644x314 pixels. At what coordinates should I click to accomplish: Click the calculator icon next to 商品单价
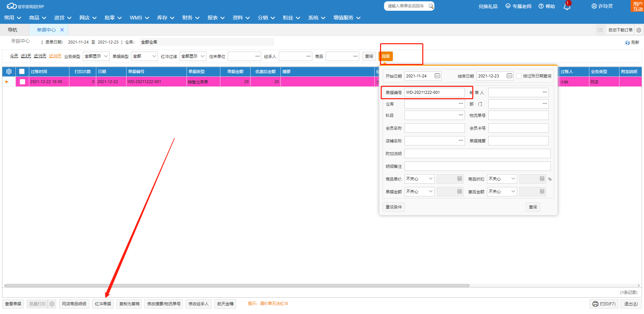460,179
